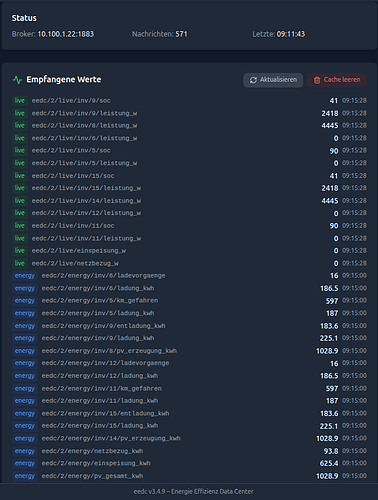Image resolution: width=378 pixels, height=500 pixels.
Task: Select topic eedc/2/live/netzbezug_w
Action: [x=75, y=263]
